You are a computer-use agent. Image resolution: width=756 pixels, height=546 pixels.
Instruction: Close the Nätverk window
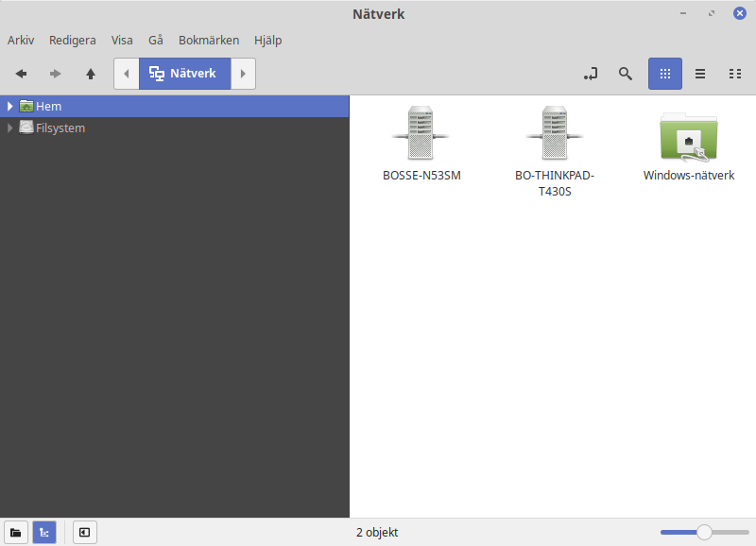[x=740, y=13]
